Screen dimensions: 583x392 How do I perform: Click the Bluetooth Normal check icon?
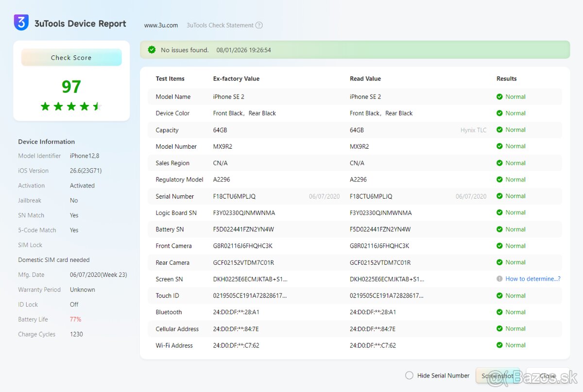[x=499, y=312]
